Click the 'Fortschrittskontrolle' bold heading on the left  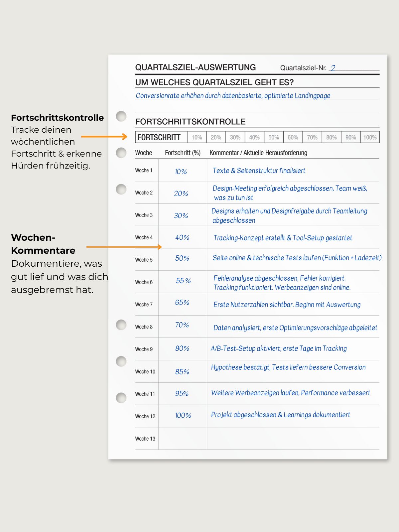point(57,118)
